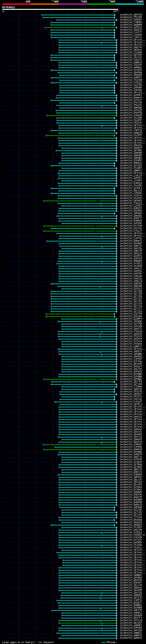This screenshot has width=146, height=644.
Task: Select the UniRef100_P30157 label
Action: pos(131,402)
